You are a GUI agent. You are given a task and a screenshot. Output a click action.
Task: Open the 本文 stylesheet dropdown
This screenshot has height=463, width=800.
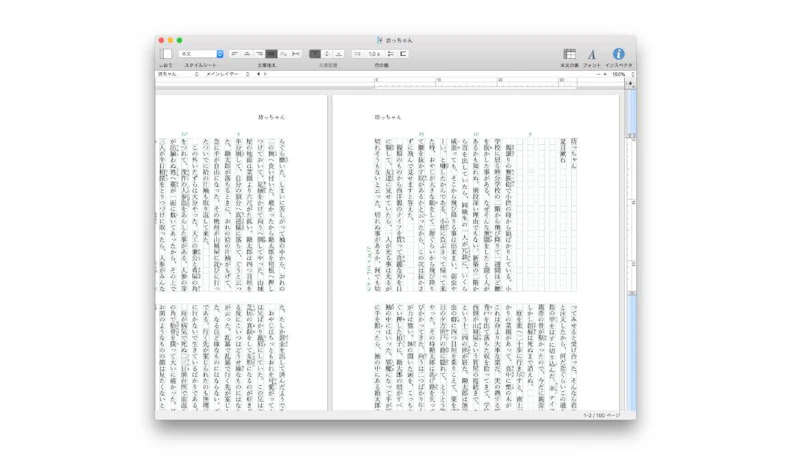click(x=202, y=54)
